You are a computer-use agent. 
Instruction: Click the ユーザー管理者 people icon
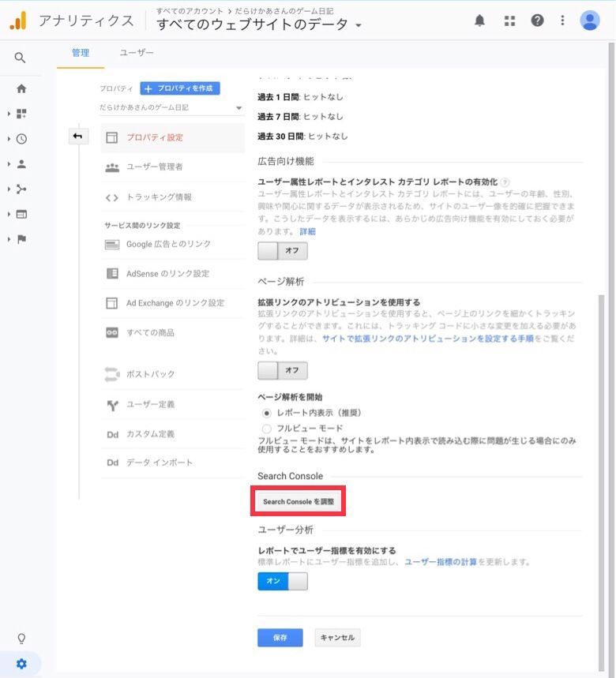(x=112, y=167)
